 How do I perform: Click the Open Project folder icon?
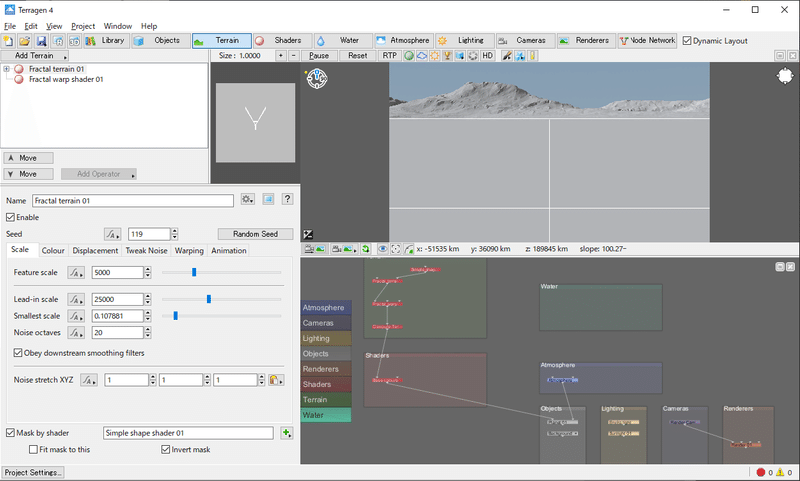tap(24, 41)
